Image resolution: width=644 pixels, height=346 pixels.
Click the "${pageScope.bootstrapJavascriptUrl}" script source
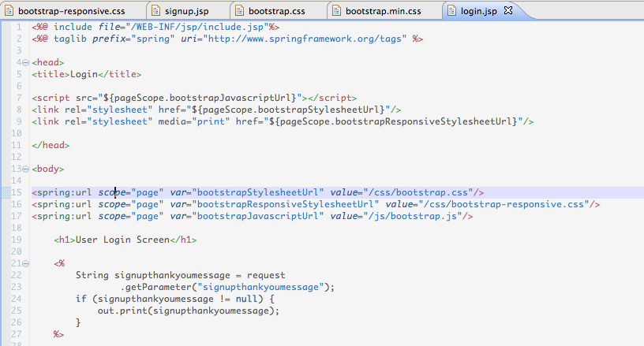[x=200, y=98]
